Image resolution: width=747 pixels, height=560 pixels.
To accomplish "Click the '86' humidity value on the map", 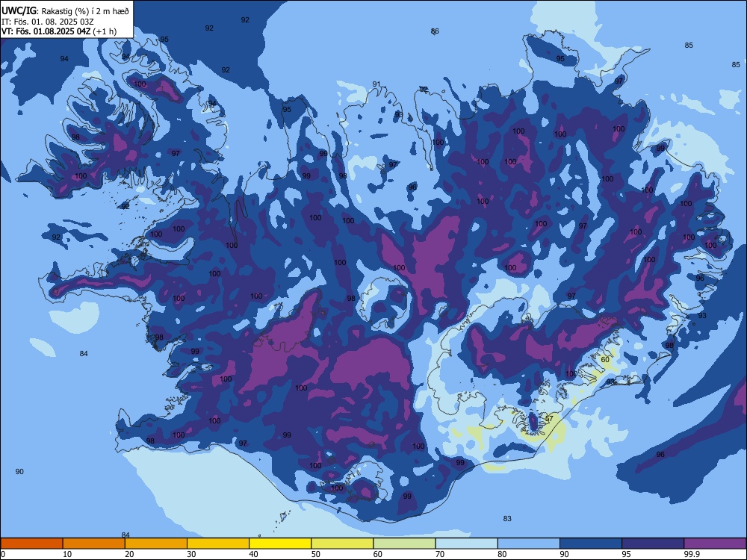I will tap(435, 31).
